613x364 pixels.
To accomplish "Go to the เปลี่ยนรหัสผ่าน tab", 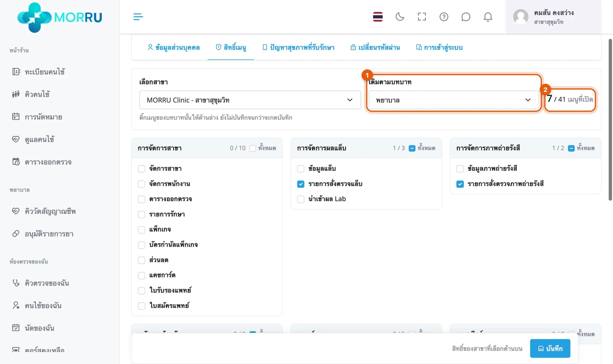I will click(x=375, y=47).
